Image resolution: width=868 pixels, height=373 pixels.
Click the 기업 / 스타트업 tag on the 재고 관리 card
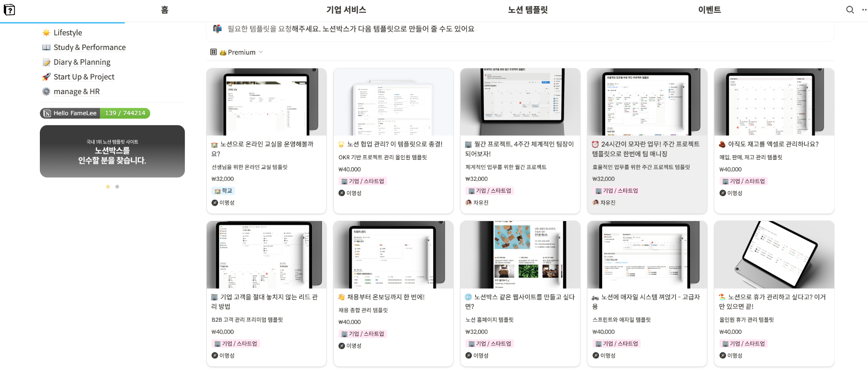(743, 181)
